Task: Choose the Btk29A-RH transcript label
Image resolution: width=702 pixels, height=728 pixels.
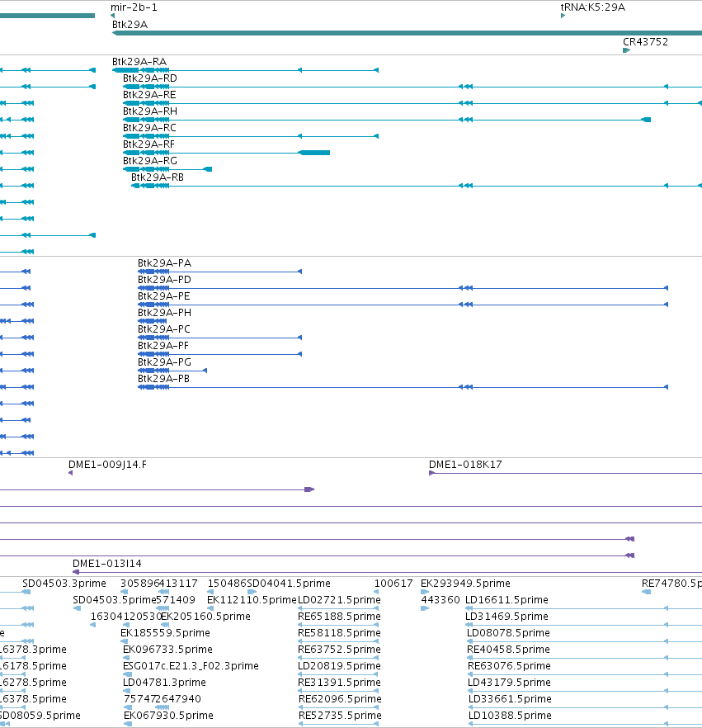Action: [150, 111]
